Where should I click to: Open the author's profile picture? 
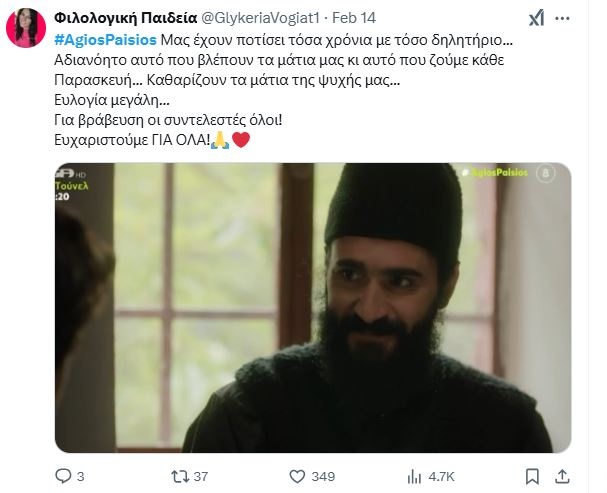tap(26, 28)
